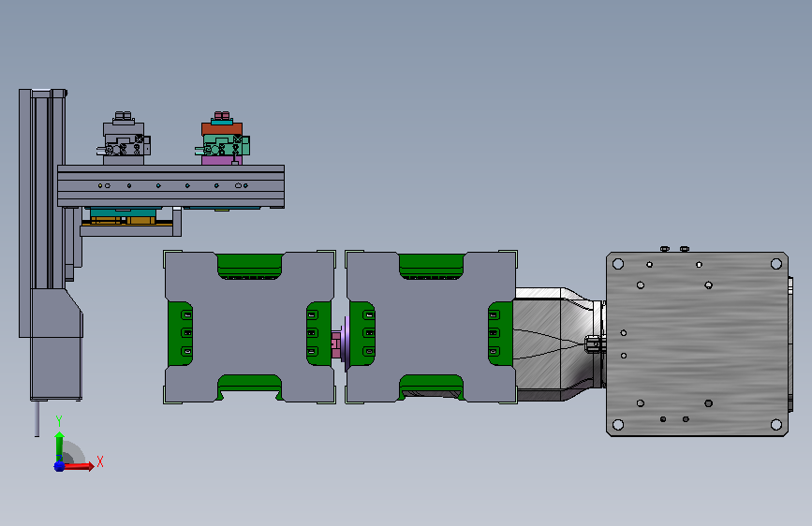Viewport: 812px width, 526px height.
Task: Select the right gray H-shaped block body
Action: [x=431, y=328]
